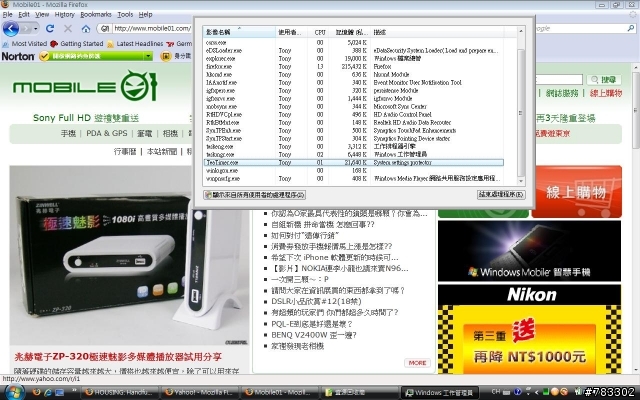
Task: Select the TeaTimer.exe process row
Action: (353, 162)
